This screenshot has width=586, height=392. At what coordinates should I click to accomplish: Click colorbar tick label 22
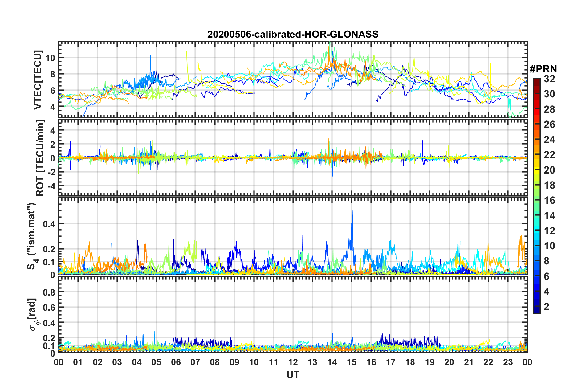pyautogui.click(x=549, y=155)
